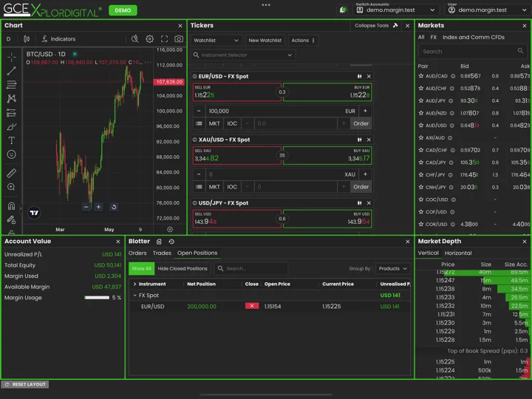Zoom in chart with plus button
Image resolution: width=532 pixels, height=399 pixels.
(98, 207)
